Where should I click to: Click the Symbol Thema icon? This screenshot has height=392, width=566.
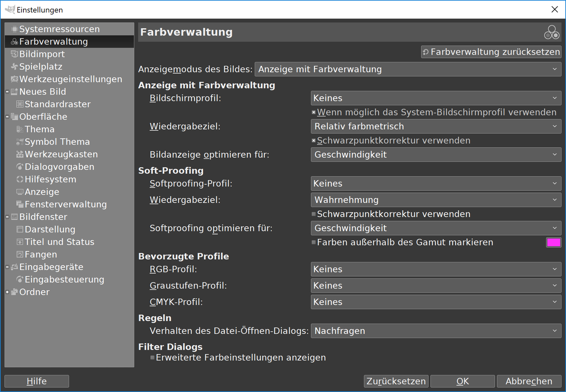[20, 142]
